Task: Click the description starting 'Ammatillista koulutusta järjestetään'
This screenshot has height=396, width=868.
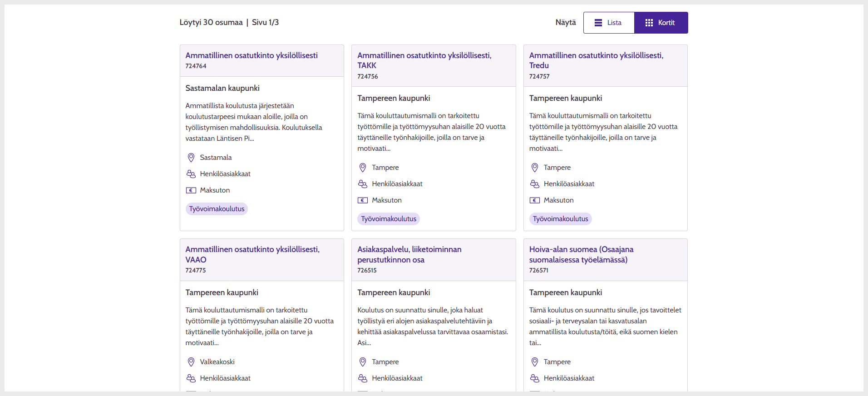Action: [x=254, y=122]
